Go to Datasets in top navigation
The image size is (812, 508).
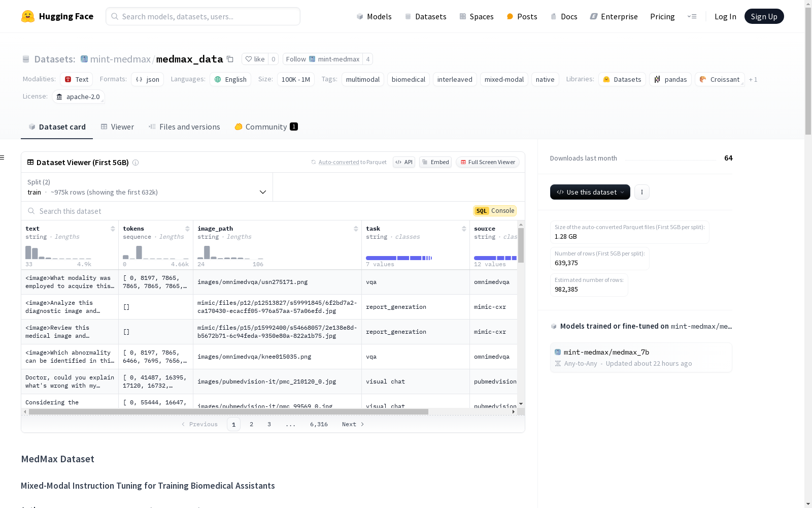click(425, 16)
